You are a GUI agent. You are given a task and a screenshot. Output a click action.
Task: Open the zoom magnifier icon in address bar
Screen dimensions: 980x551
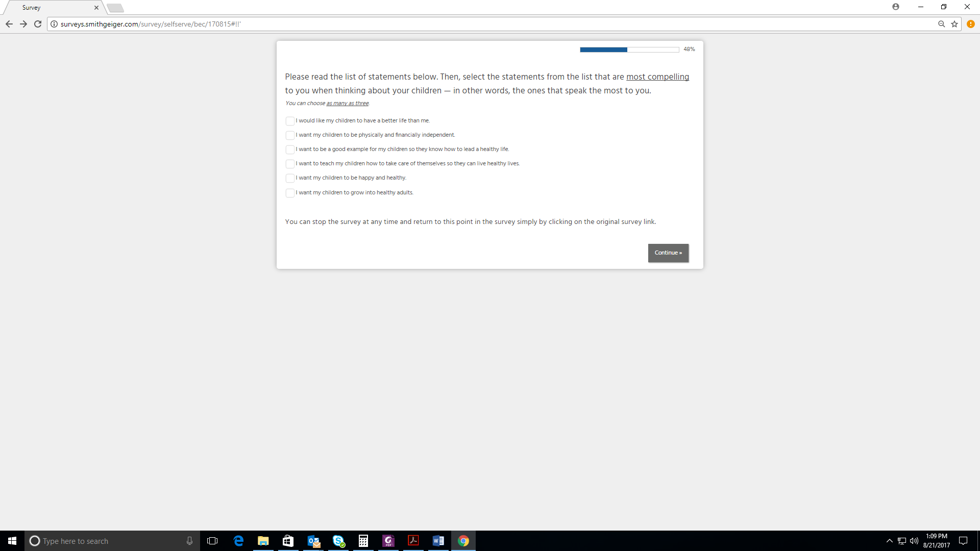pos(942,24)
